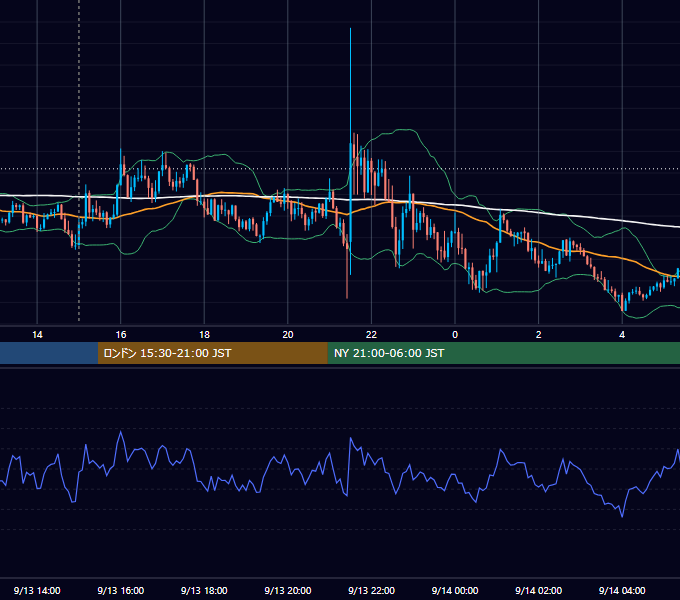680x600 pixels.
Task: Click the blue session bar before London
Action: pyautogui.click(x=49, y=353)
